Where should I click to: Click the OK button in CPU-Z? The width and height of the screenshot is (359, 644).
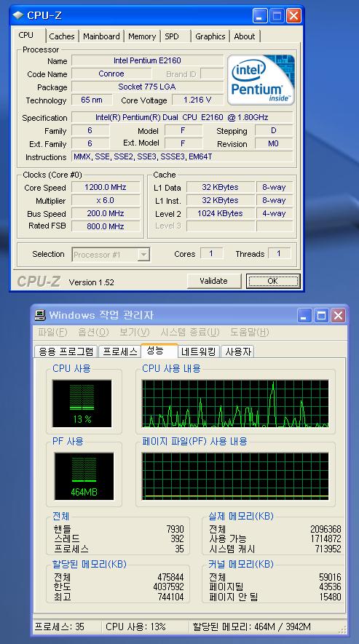click(x=272, y=281)
